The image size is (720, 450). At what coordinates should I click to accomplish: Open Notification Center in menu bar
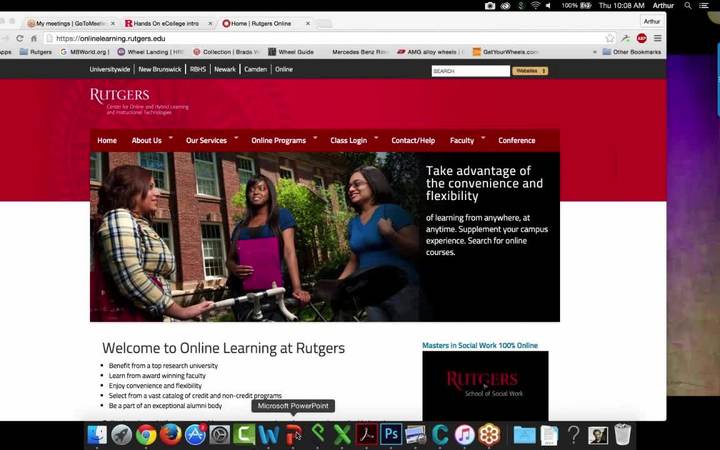(704, 6)
